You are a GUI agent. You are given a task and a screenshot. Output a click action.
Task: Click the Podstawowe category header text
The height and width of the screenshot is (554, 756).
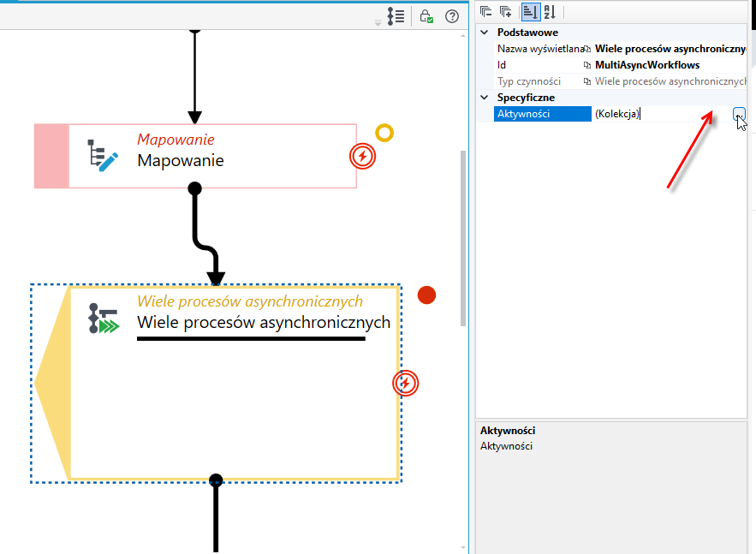527,33
